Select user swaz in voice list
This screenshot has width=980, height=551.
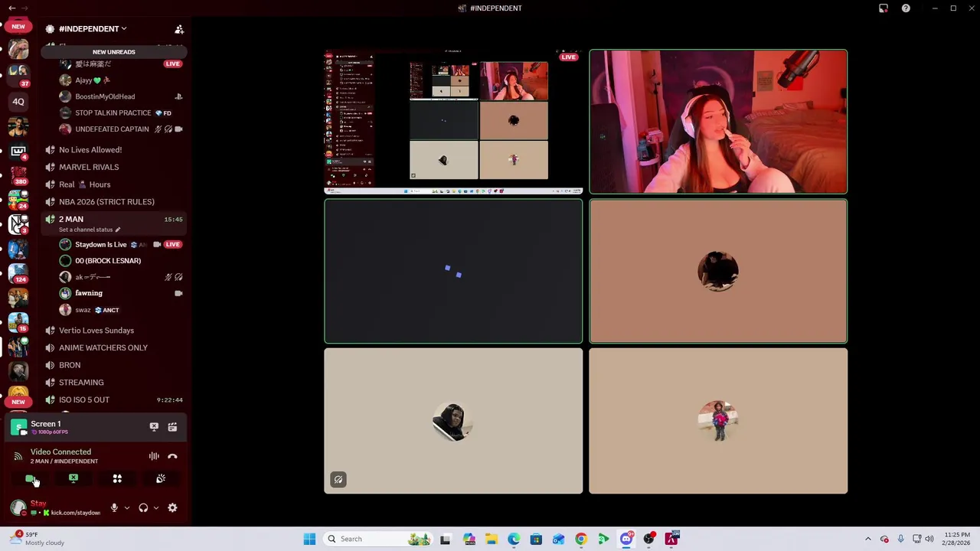83,310
